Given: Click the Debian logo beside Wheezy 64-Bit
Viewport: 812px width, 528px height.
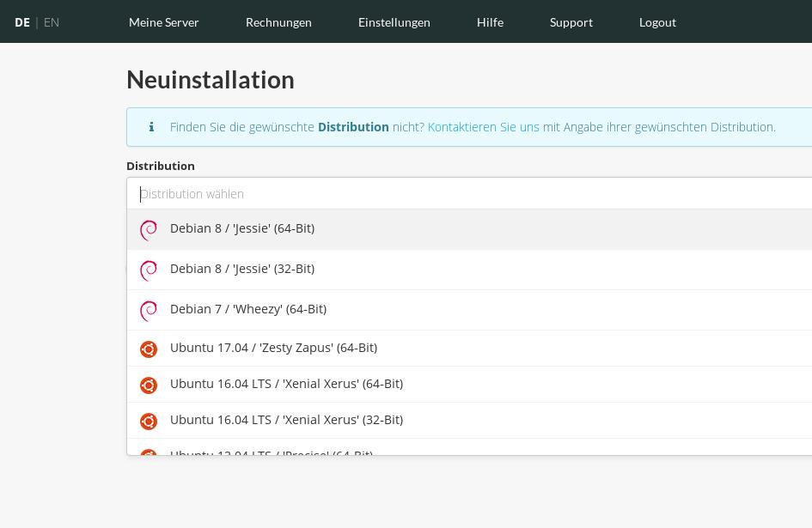Looking at the screenshot, I should click(149, 311).
